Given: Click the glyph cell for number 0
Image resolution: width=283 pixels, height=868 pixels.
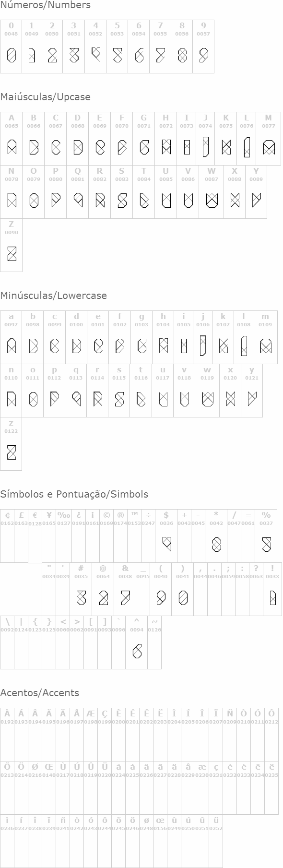Looking at the screenshot, I should (x=11, y=47).
